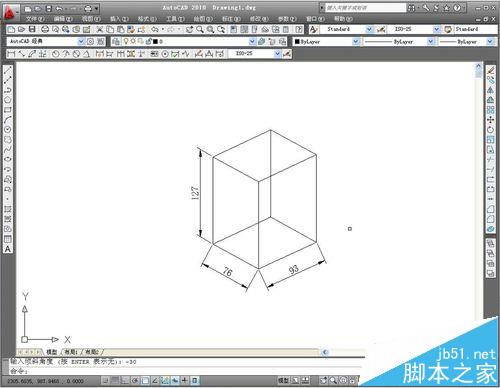Viewport: 500px width, 388px height.
Task: Expand ISO-25 dropdown on dimension toolbar
Action: (277, 54)
